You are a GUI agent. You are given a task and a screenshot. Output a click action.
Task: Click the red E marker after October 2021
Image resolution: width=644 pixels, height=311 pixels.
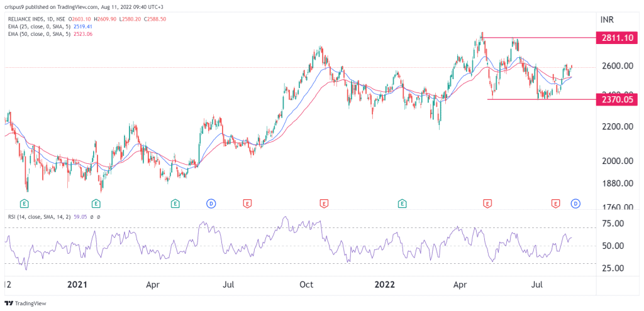pyautogui.click(x=324, y=203)
